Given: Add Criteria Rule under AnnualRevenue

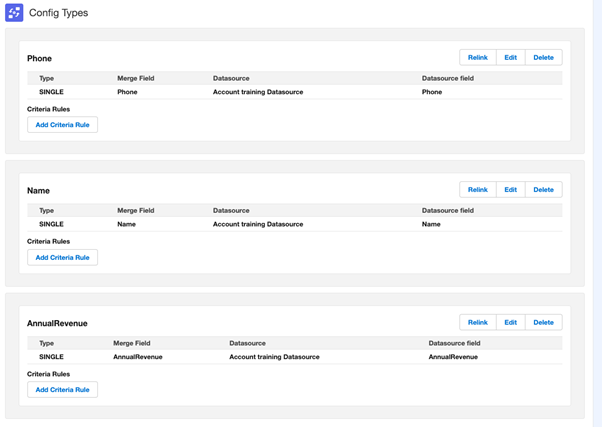Looking at the screenshot, I should click(x=62, y=390).
